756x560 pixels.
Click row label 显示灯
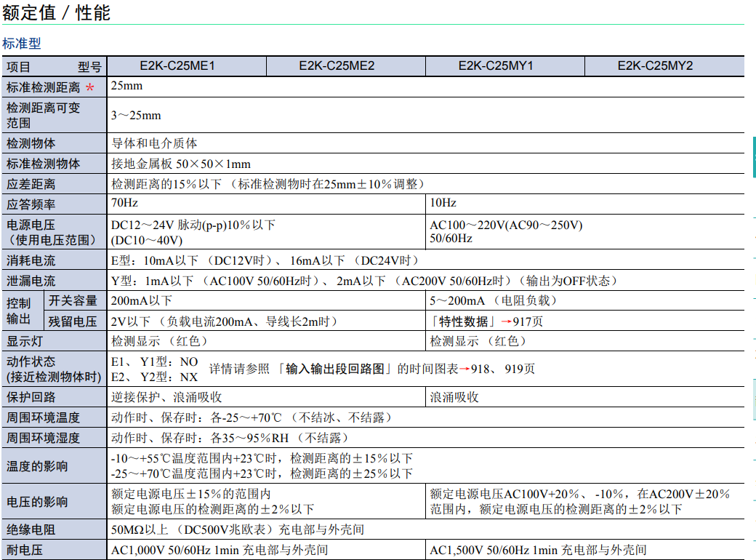25,342
